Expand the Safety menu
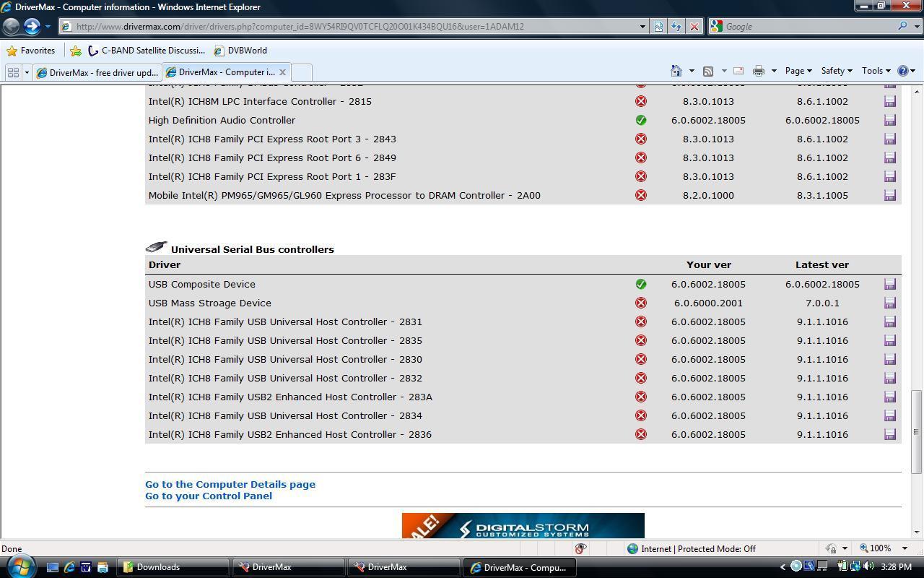The height and width of the screenshot is (578, 924). tap(836, 71)
